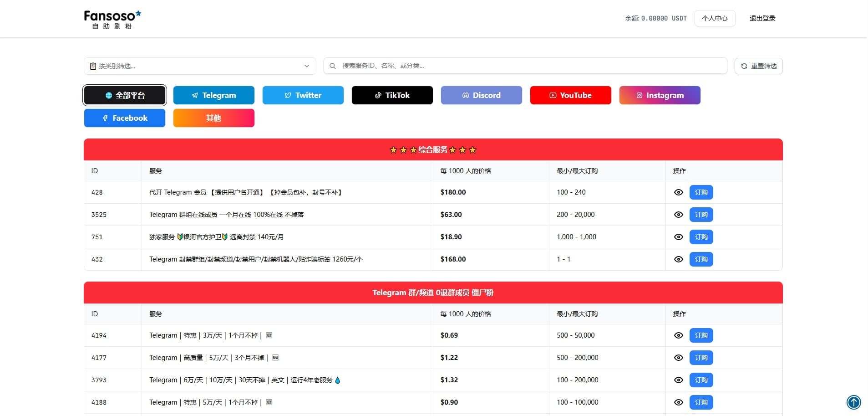Click price $180.00
The width and height of the screenshot is (868, 416).
click(x=453, y=192)
